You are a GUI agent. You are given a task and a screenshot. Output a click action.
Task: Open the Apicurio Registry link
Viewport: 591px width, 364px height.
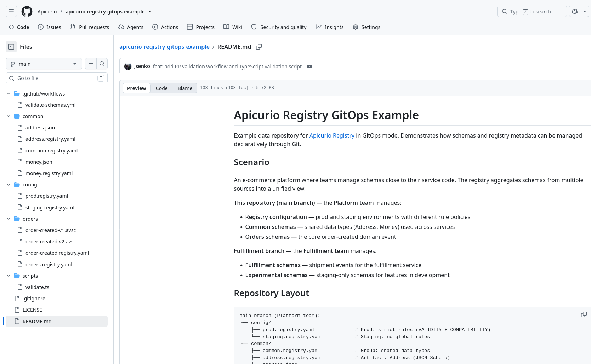(332, 135)
